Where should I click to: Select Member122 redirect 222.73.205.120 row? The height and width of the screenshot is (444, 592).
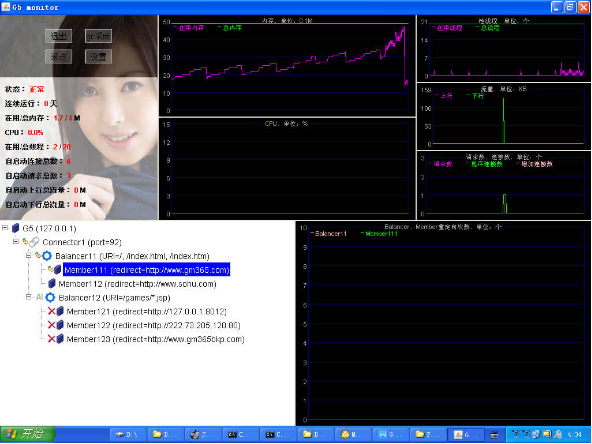tap(153, 325)
